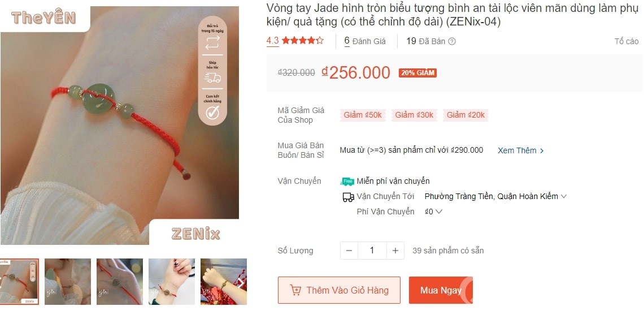Click the Tố cáo report link
This screenshot has width=644, height=319.
pyautogui.click(x=626, y=41)
